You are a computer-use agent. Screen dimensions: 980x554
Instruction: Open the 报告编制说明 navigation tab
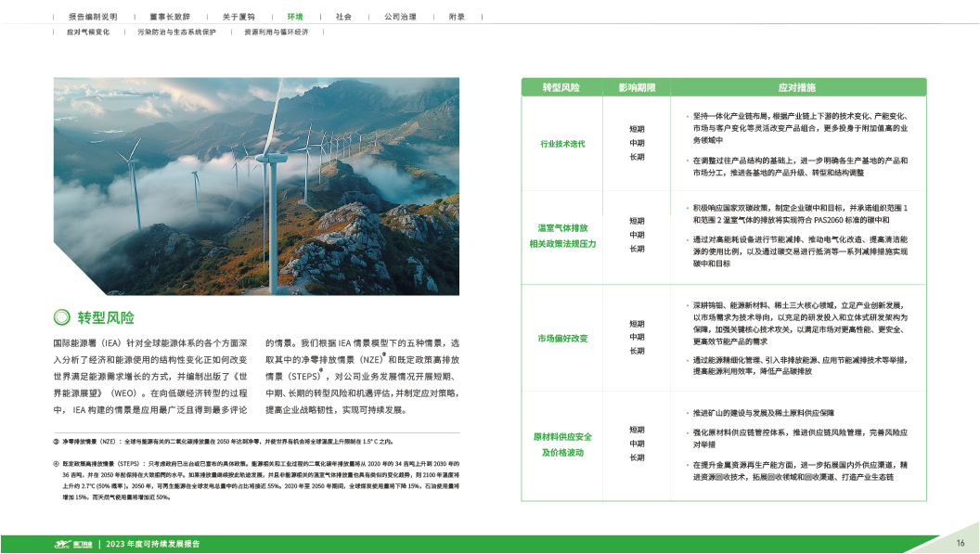pos(92,17)
